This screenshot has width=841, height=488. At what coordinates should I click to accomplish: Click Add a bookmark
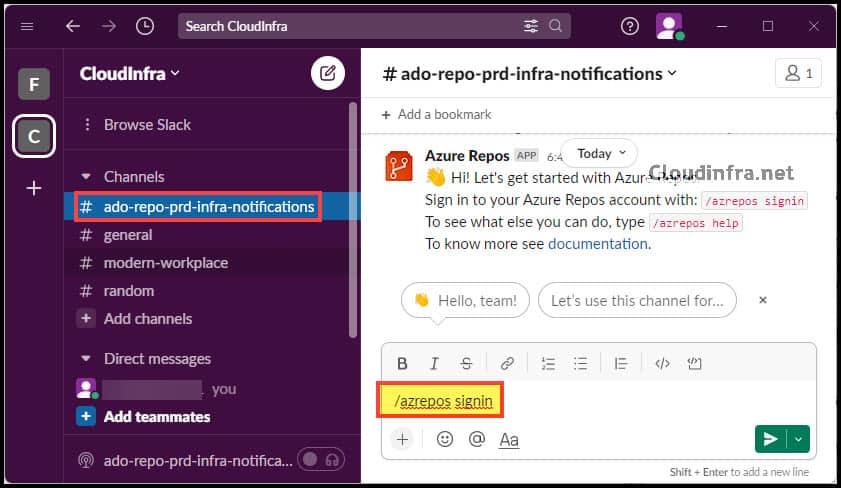click(x=436, y=114)
